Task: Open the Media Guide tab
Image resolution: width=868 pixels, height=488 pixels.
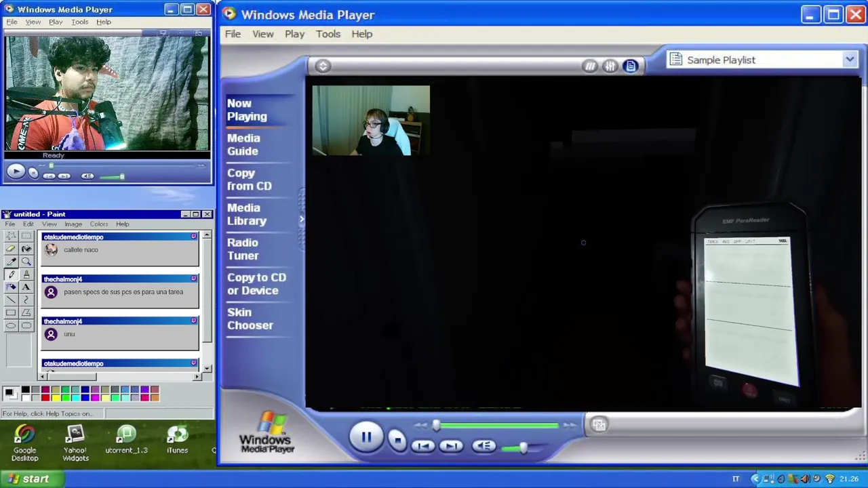Action: pyautogui.click(x=243, y=144)
